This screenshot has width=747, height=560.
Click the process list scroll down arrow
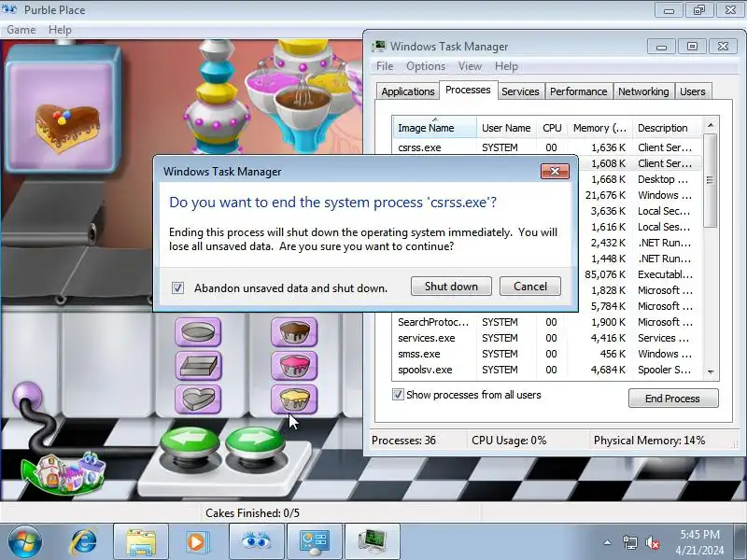click(711, 371)
